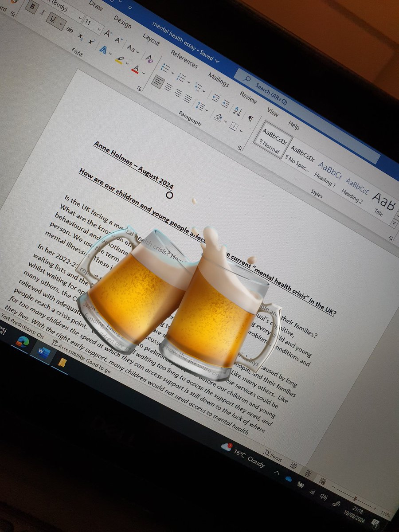Toggle Bold formatting button
The width and height of the screenshot is (399, 532).
coord(31,8)
